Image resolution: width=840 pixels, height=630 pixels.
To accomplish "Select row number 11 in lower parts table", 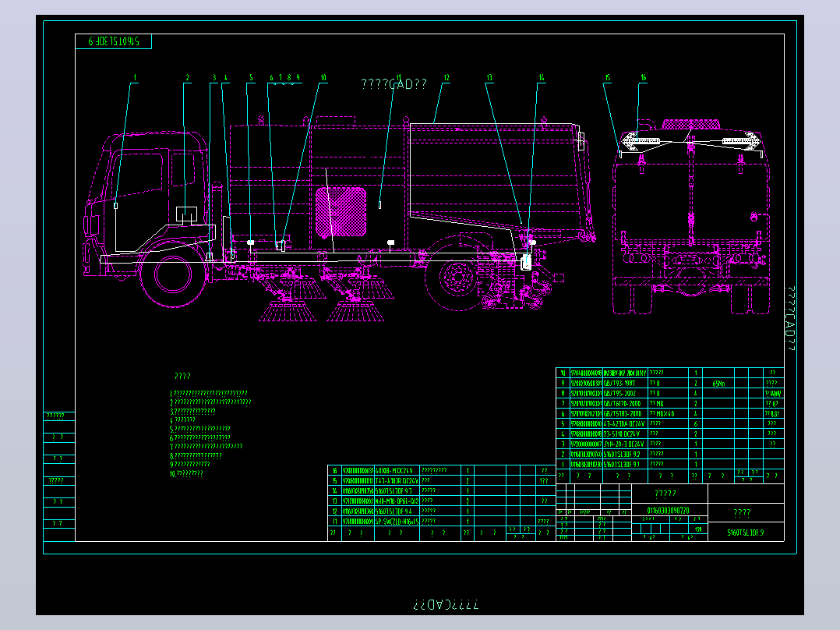I will [335, 521].
